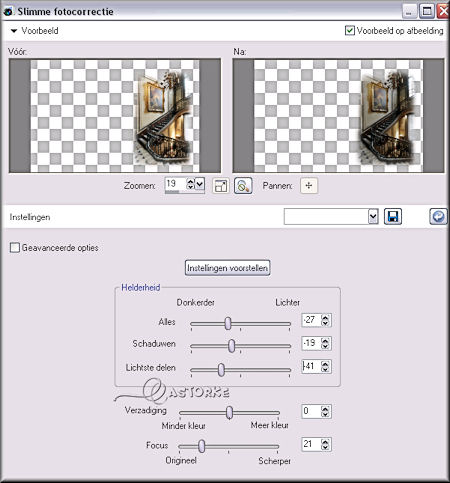Click the Verzadiging slider handle
450x483 pixels.
(229, 413)
